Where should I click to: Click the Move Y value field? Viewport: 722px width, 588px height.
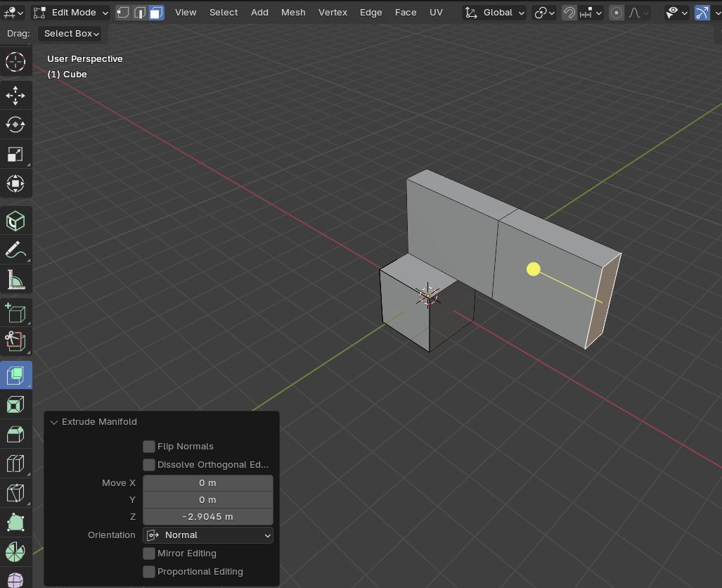(207, 500)
